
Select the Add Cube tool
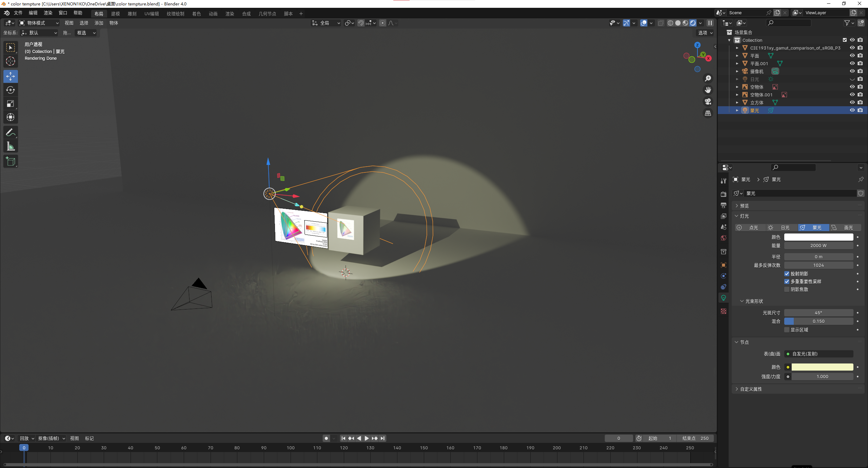pos(11,162)
